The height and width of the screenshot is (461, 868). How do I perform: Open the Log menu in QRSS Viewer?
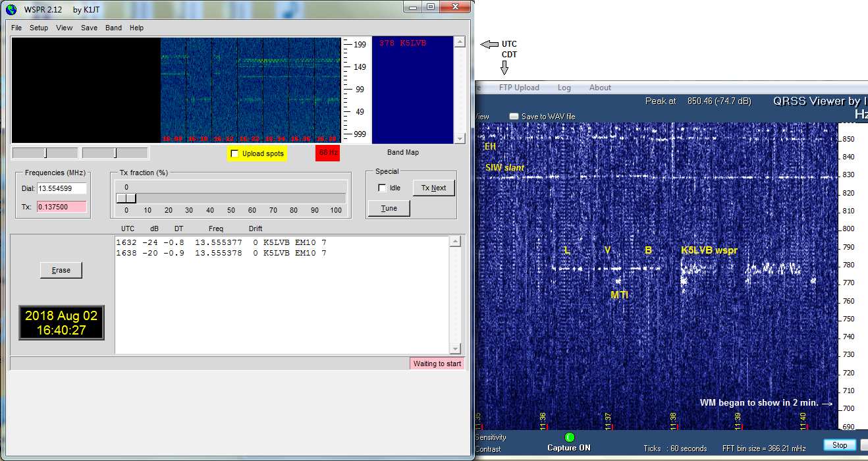click(564, 88)
